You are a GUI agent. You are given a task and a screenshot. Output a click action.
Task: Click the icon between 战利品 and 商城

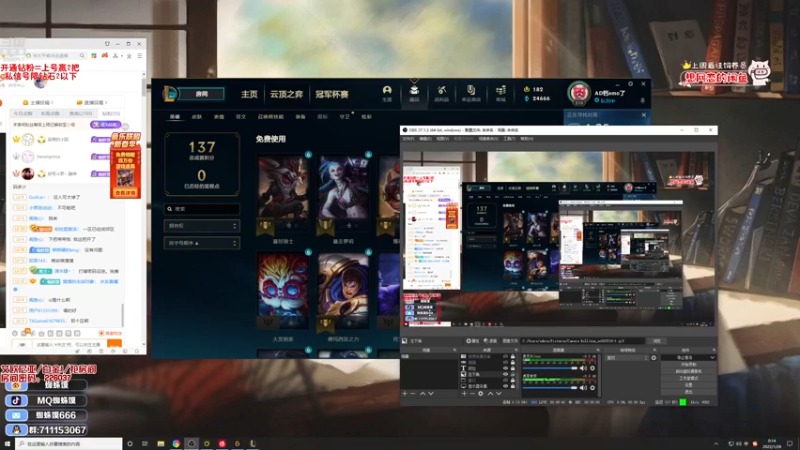tap(470, 93)
